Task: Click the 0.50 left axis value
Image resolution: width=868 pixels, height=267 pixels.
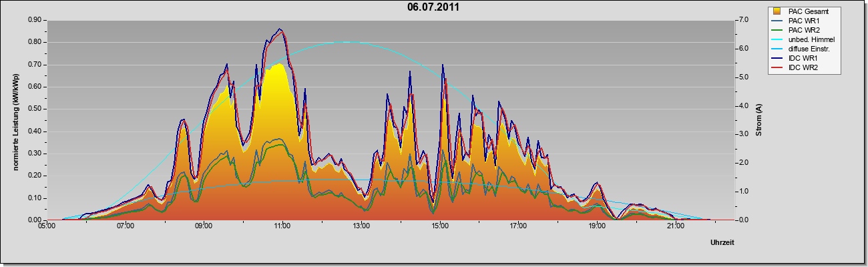Action: pos(35,109)
